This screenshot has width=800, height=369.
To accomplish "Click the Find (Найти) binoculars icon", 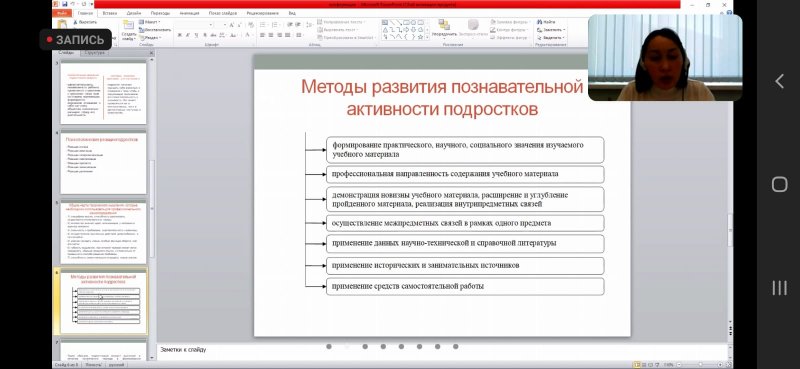I will (539, 22).
